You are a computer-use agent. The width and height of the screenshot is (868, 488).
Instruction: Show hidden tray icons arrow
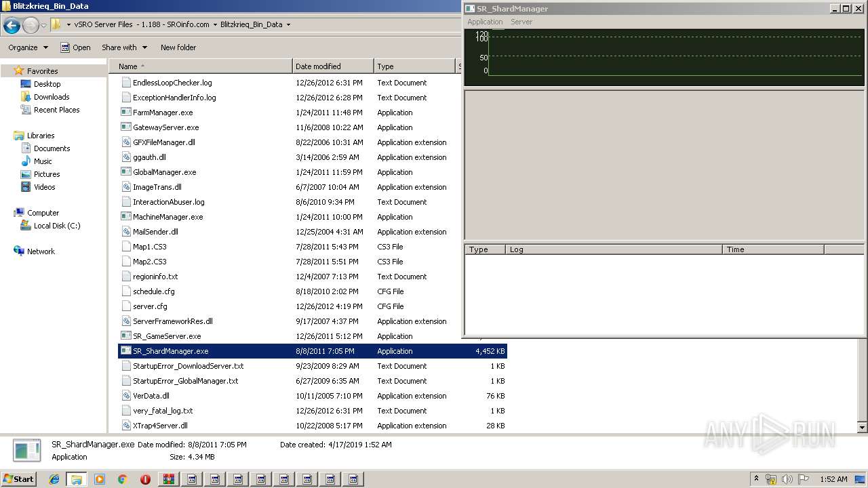pos(756,479)
